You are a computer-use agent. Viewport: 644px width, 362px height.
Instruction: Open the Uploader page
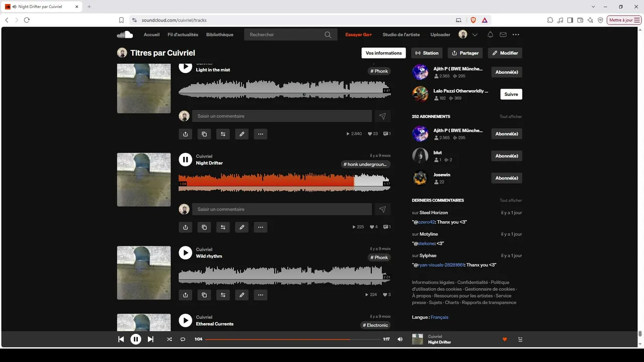click(440, 35)
